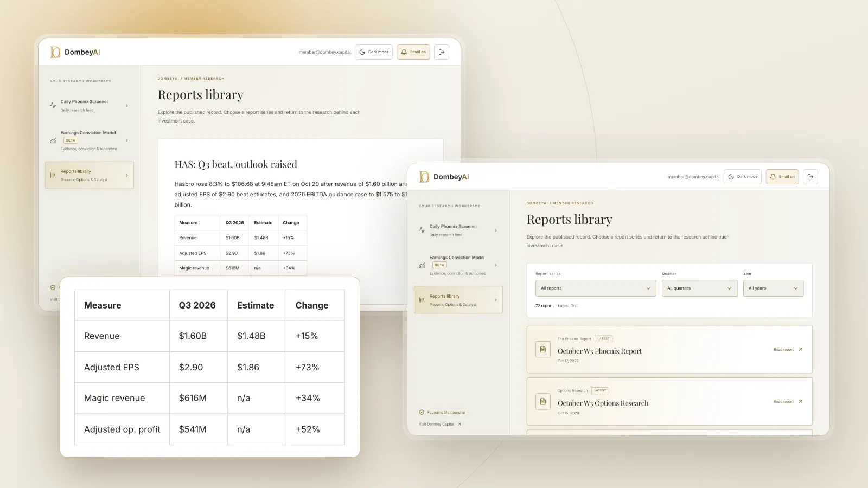Select Reports library label in the filters window sidebar
Screen dimensions: 868x488
coord(444,296)
